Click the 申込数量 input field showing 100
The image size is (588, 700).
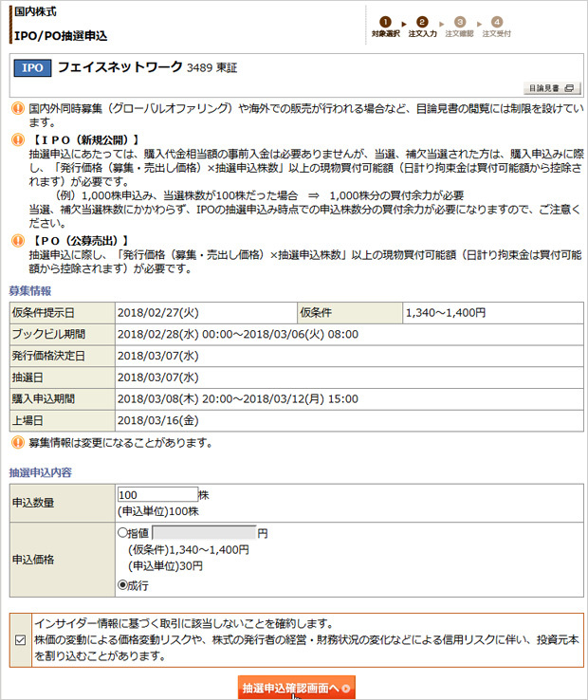tap(157, 494)
